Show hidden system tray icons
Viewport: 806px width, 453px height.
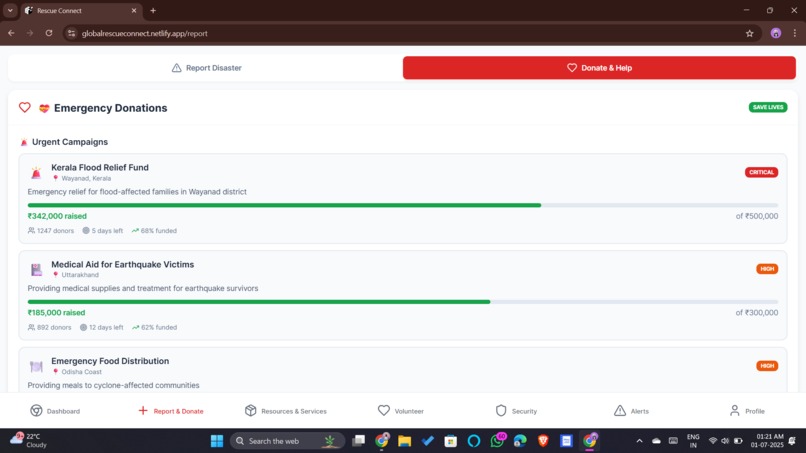tap(639, 441)
